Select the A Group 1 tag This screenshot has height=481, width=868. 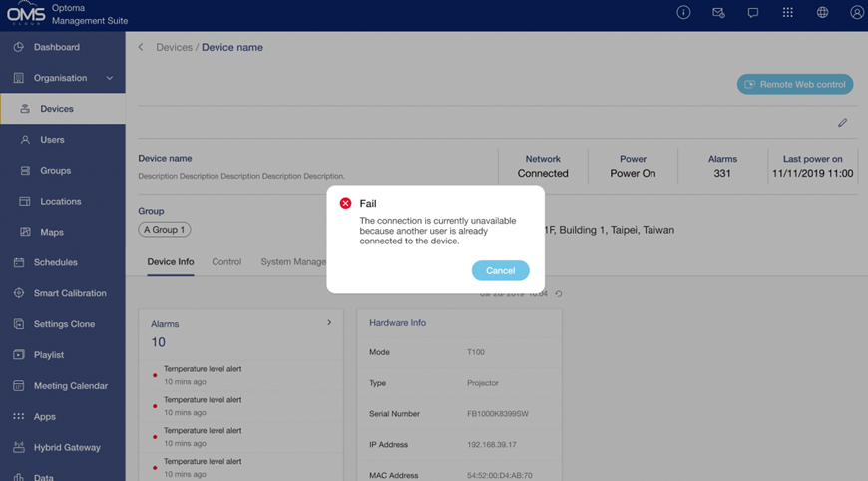point(165,230)
